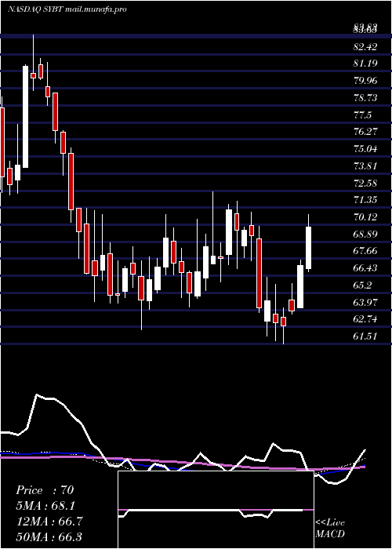Click the '12MA : 66.7' value
Screen dimensions: 392x549
49,521
